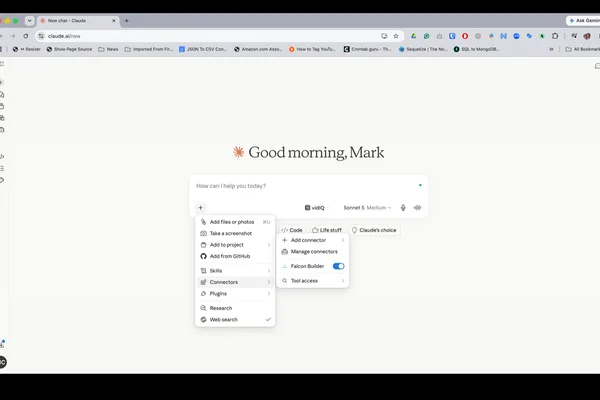Click the Falcon Builder connector icon
This screenshot has width=600, height=400.
(x=285, y=266)
